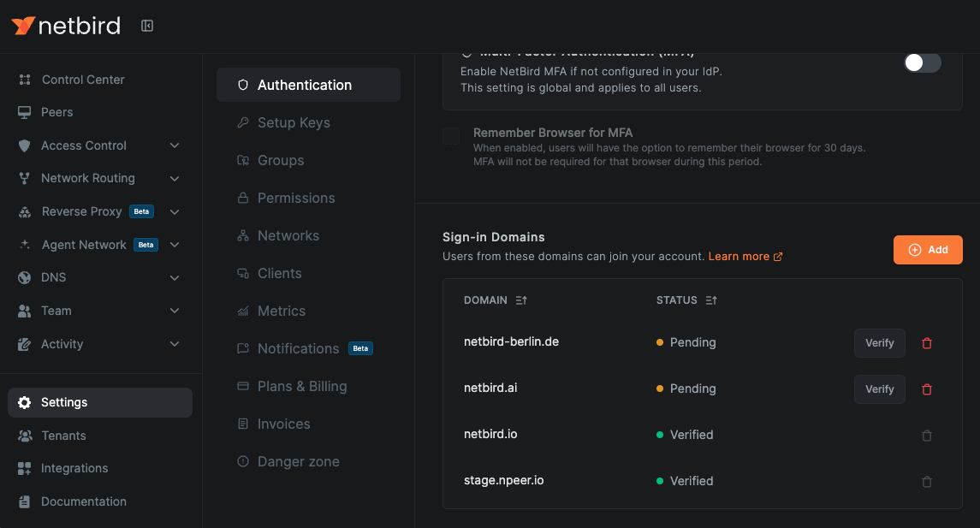Click the Team people icon

tap(24, 311)
